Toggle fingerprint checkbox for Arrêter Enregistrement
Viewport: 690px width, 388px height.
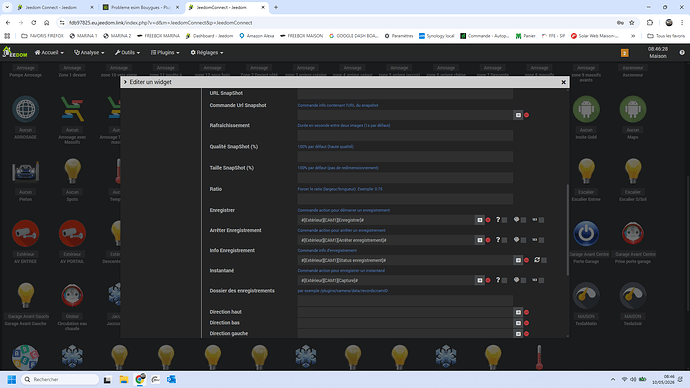click(523, 240)
